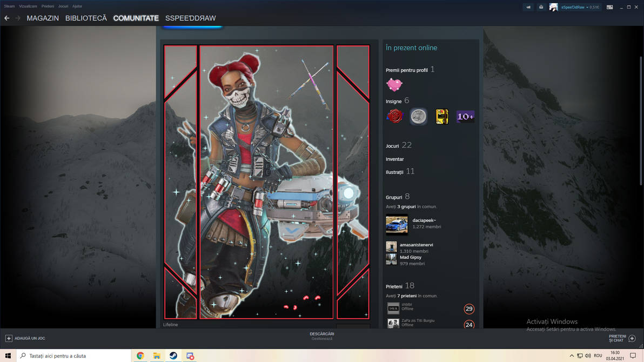Launch Google Chrome from the taskbar
Image resolution: width=644 pixels, height=362 pixels.
point(140,356)
